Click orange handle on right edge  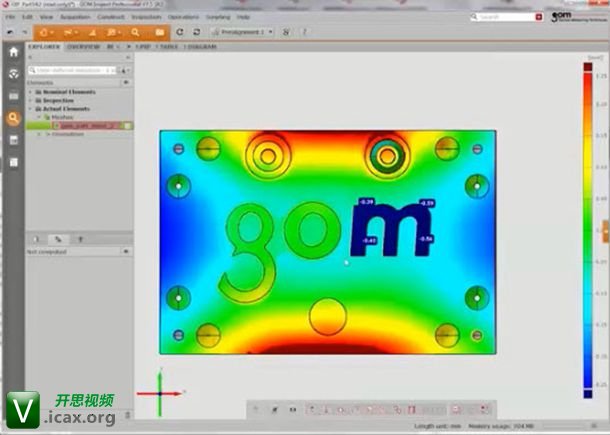pyautogui.click(x=606, y=231)
